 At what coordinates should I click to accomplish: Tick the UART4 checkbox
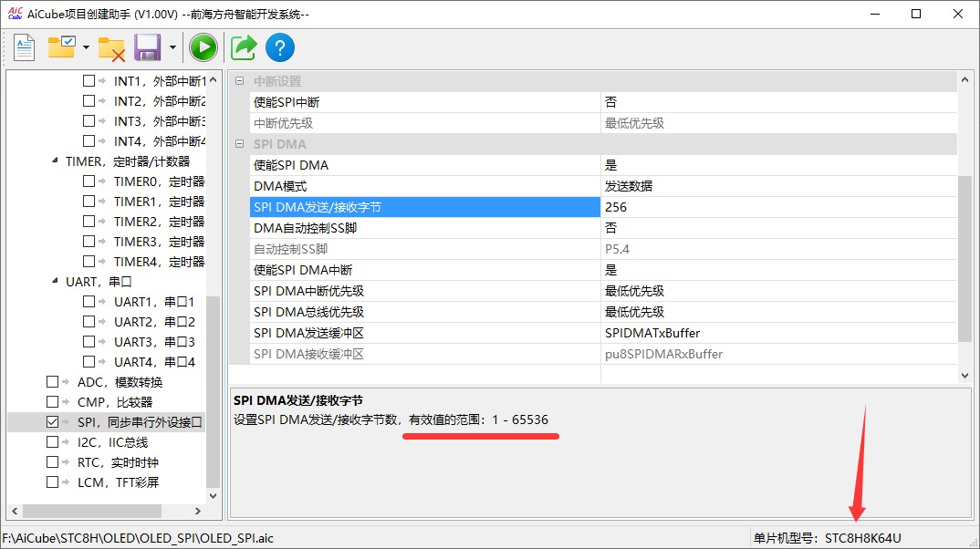[x=89, y=362]
